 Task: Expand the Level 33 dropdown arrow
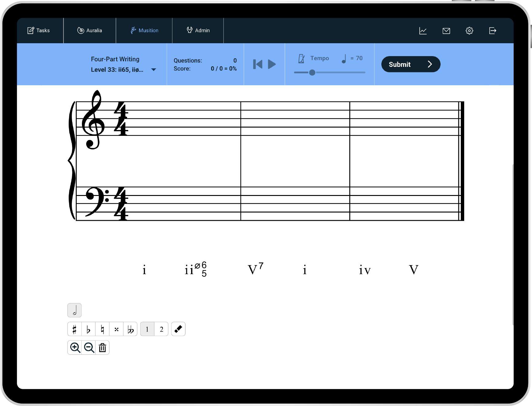pos(154,70)
